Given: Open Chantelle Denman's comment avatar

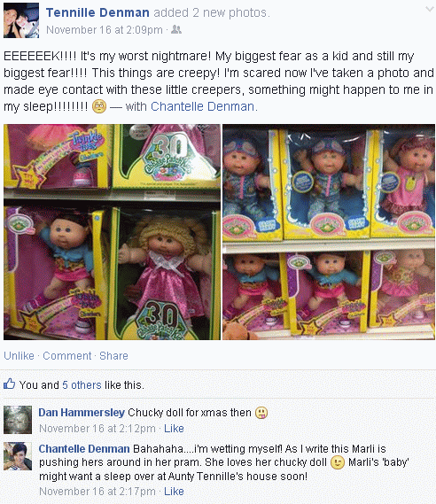Looking at the screenshot, I should [x=18, y=456].
